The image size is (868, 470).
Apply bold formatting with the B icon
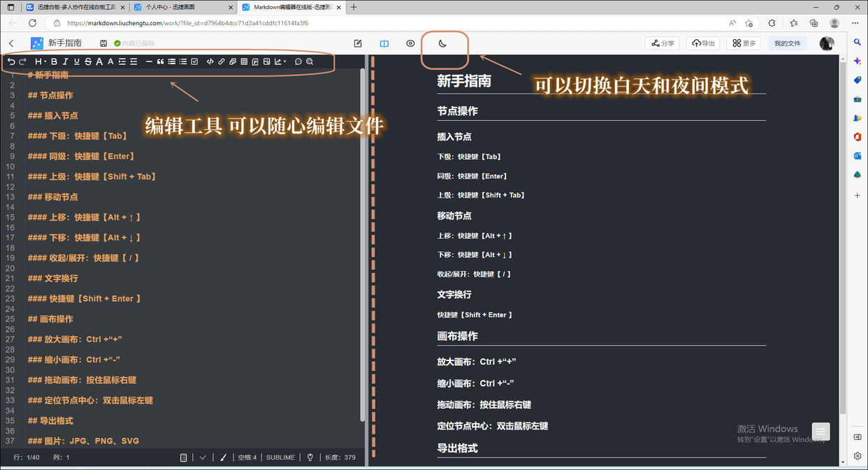coord(54,61)
